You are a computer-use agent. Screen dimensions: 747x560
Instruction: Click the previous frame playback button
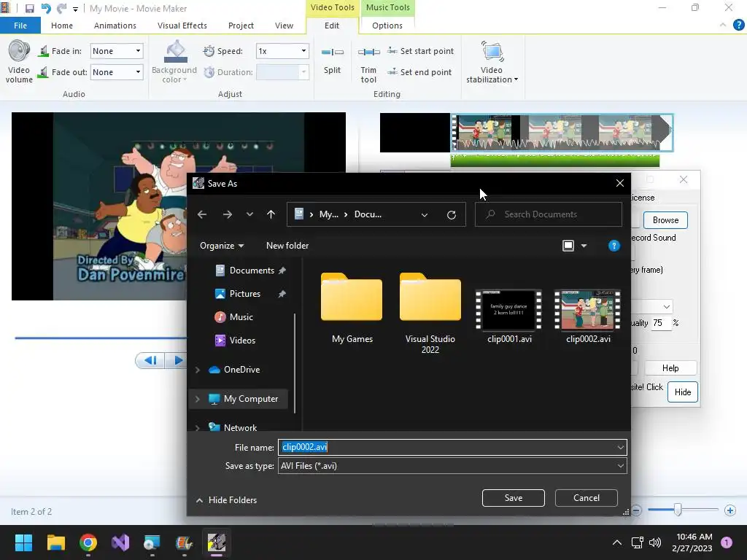(150, 360)
